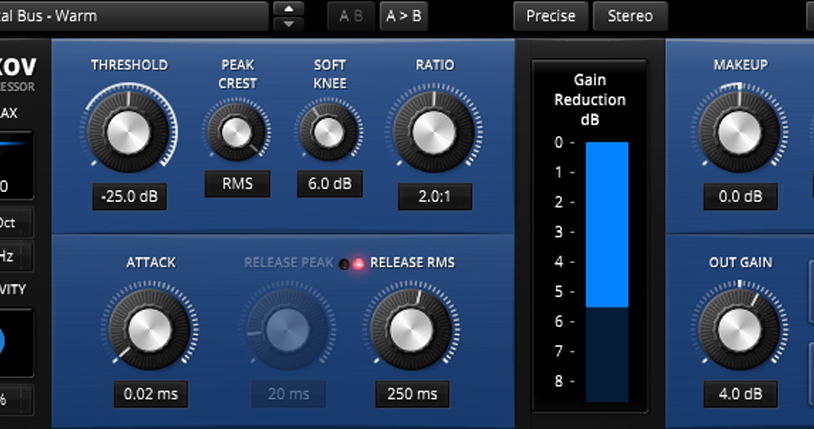
Task: Toggle the dark Release Peak LED
Action: 345,263
